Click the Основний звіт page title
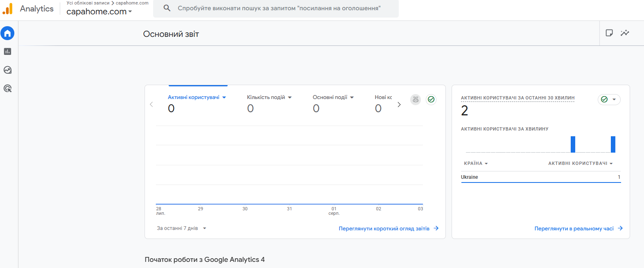The width and height of the screenshot is (644, 268). click(x=171, y=34)
